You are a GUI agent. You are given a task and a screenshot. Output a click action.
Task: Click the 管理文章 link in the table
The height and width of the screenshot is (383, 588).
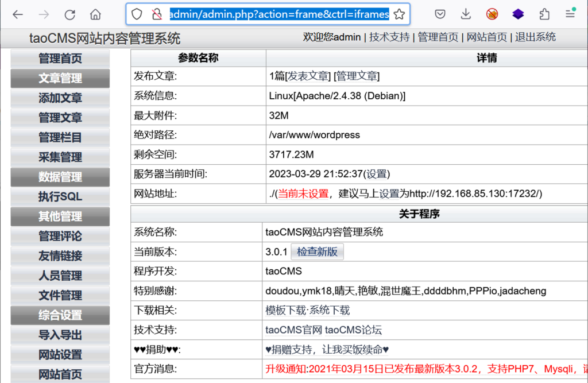click(357, 76)
